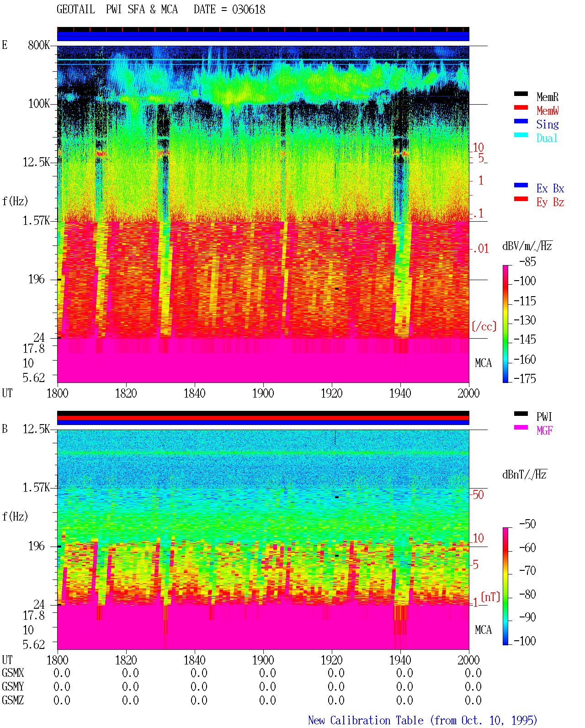The height and width of the screenshot is (728, 585).
Task: Select the "dBV/m/√Hz" unit label
Action: tap(527, 246)
